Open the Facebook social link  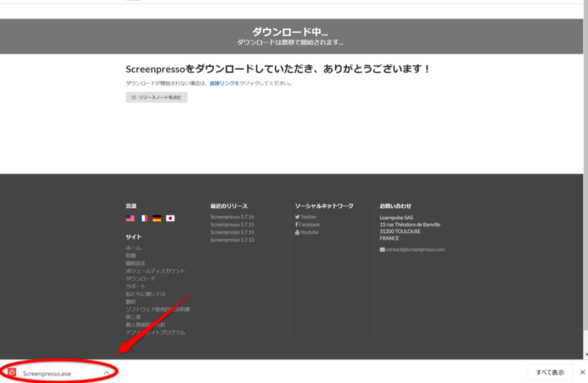(x=307, y=224)
